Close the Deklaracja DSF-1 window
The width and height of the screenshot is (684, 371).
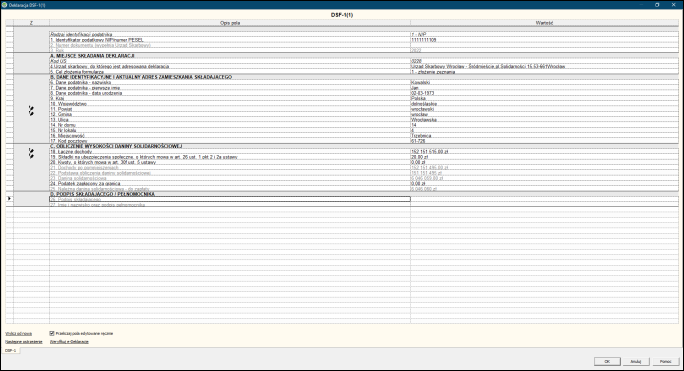[x=674, y=5]
